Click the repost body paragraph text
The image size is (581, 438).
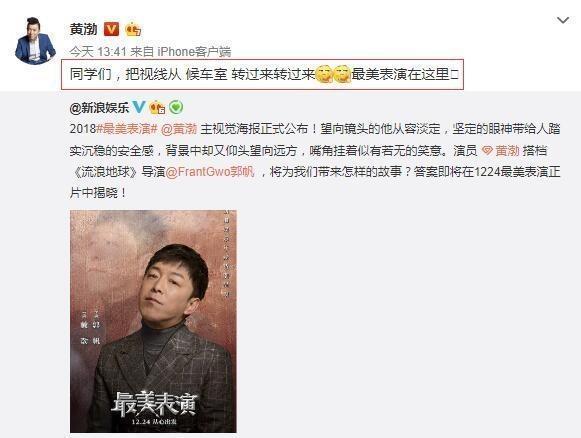[315, 161]
